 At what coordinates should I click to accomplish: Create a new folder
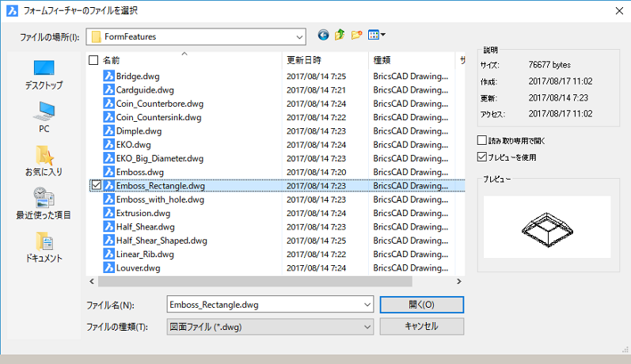tap(356, 35)
